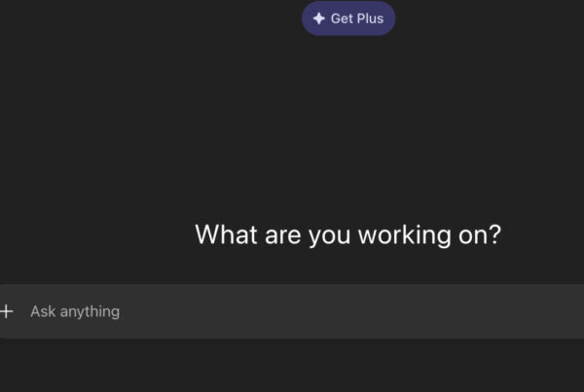Tap the plus sign left of Ask anything
The height and width of the screenshot is (392, 584).
(7, 311)
